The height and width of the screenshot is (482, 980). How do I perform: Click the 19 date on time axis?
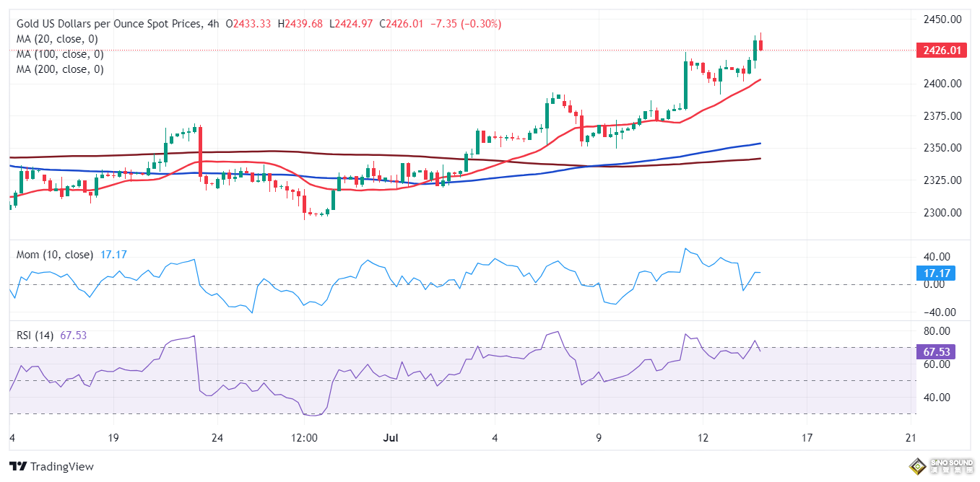[x=113, y=437]
